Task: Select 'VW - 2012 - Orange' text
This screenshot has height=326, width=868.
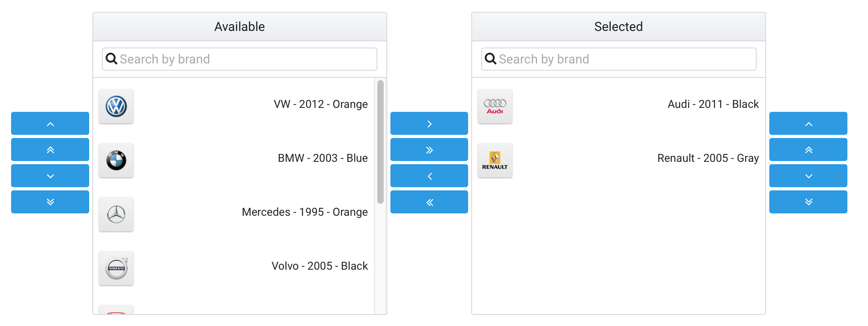Action: tap(321, 104)
